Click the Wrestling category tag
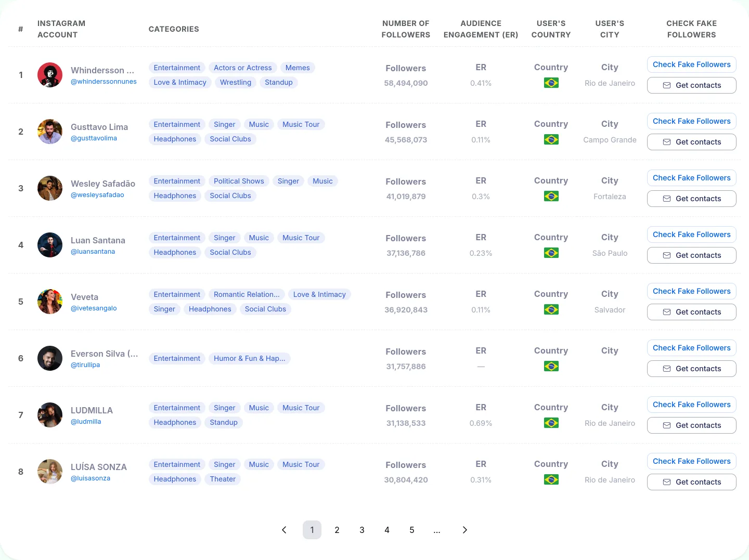Screen dimensions: 749x560 pos(236,82)
